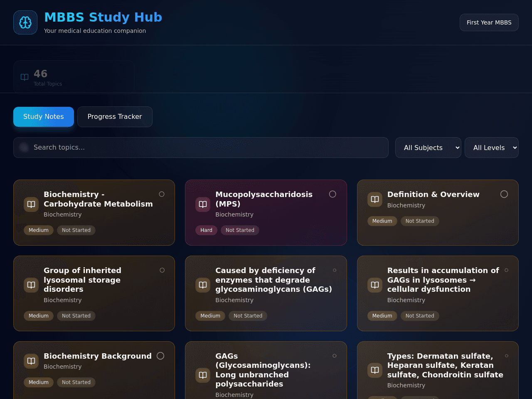Click Medium badge on Group of inherited card
This screenshot has height=399, width=532.
pos(39,316)
